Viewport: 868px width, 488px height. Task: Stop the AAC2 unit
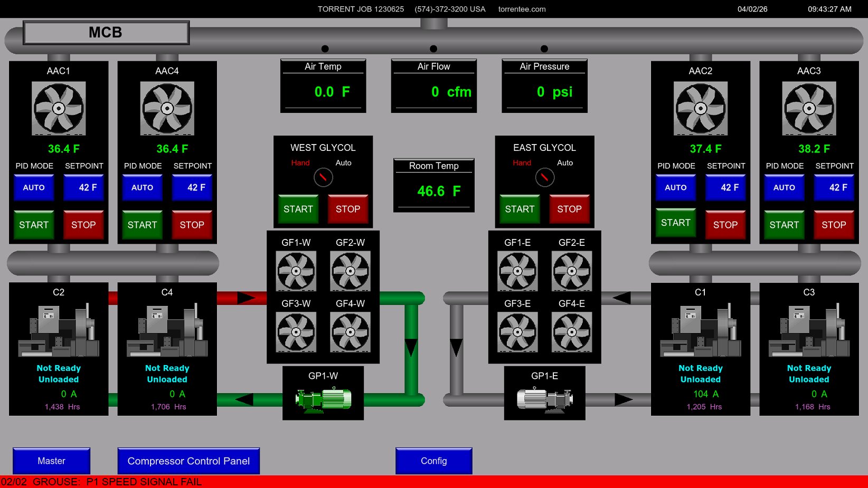point(725,225)
